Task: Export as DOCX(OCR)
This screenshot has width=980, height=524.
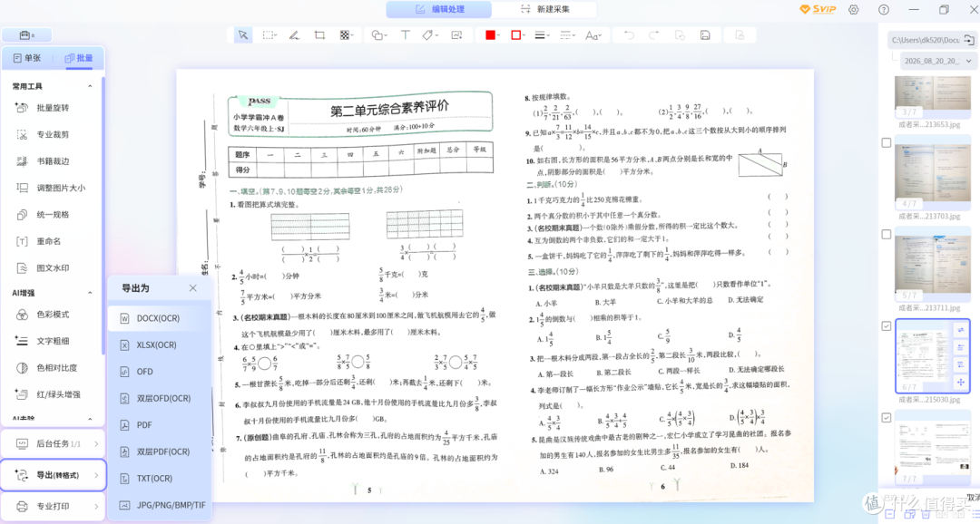Action: (159, 318)
